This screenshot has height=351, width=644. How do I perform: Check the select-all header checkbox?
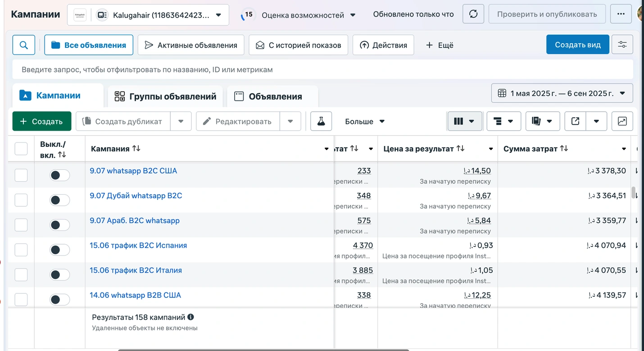click(x=21, y=149)
